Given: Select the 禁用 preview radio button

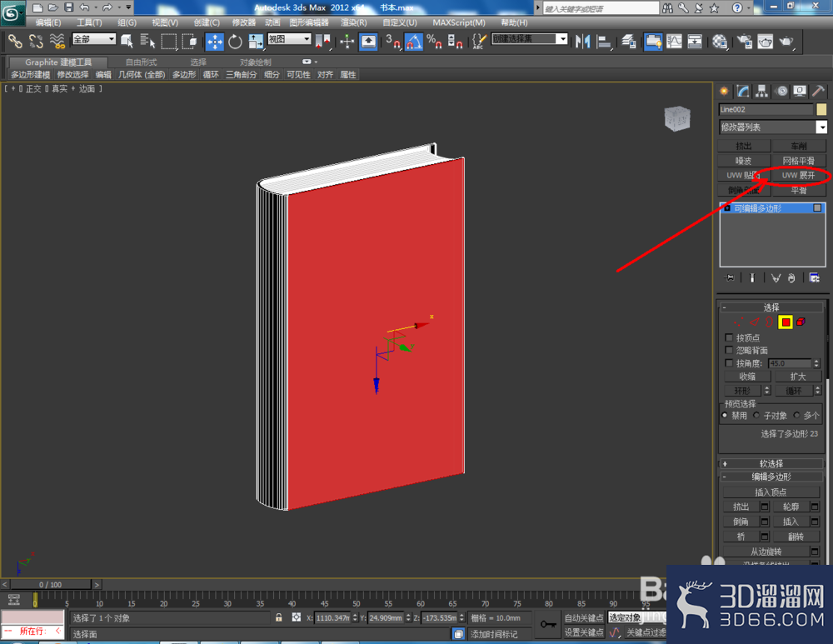Looking at the screenshot, I should coord(726,415).
